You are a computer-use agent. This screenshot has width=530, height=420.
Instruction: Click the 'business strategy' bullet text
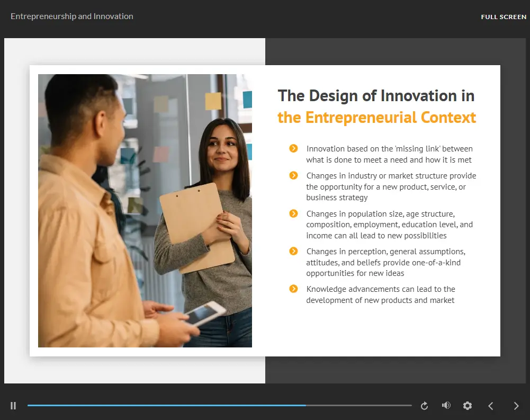click(336, 198)
